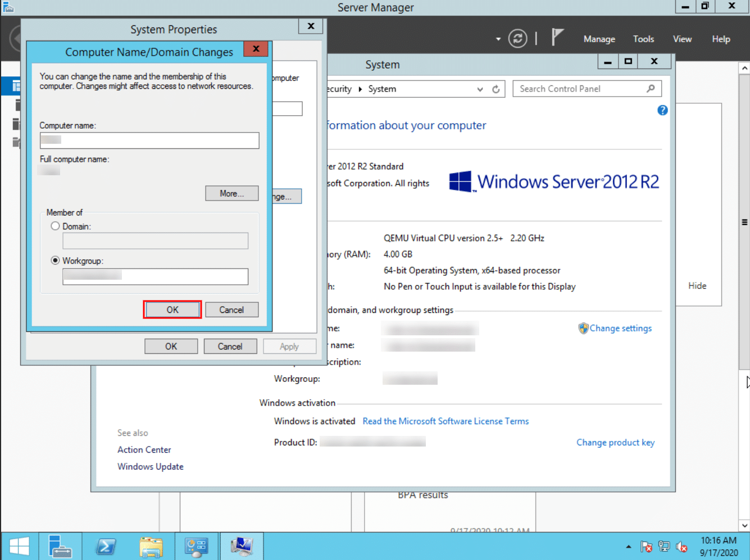750x560 pixels.
Task: Show hidden icons via tray chevron
Action: coord(628,546)
